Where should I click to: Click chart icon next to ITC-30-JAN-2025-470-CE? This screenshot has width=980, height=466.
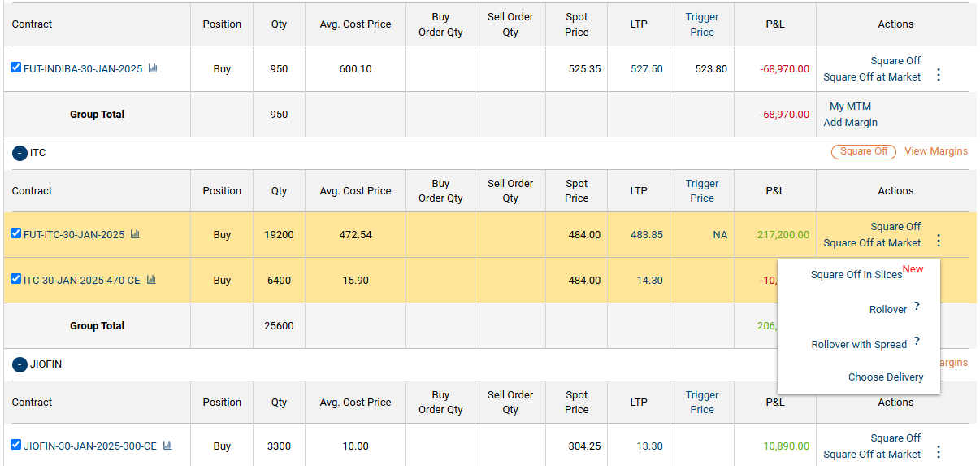pos(151,280)
